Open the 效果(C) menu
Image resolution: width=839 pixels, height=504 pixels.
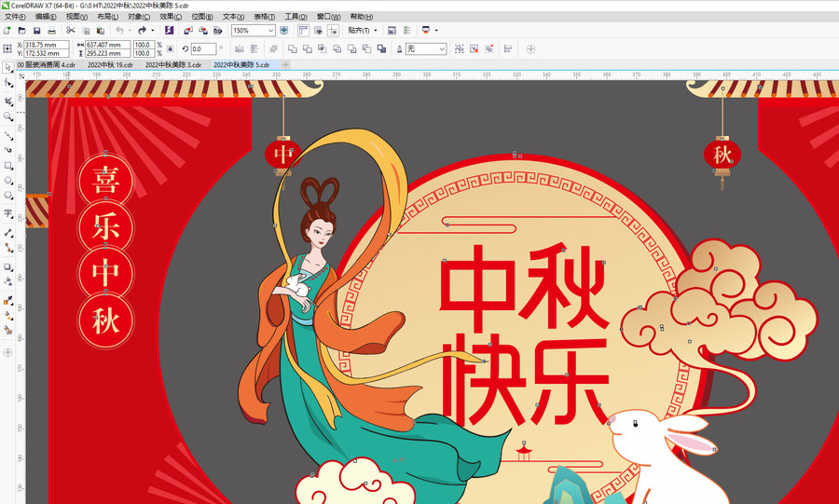pyautogui.click(x=171, y=17)
